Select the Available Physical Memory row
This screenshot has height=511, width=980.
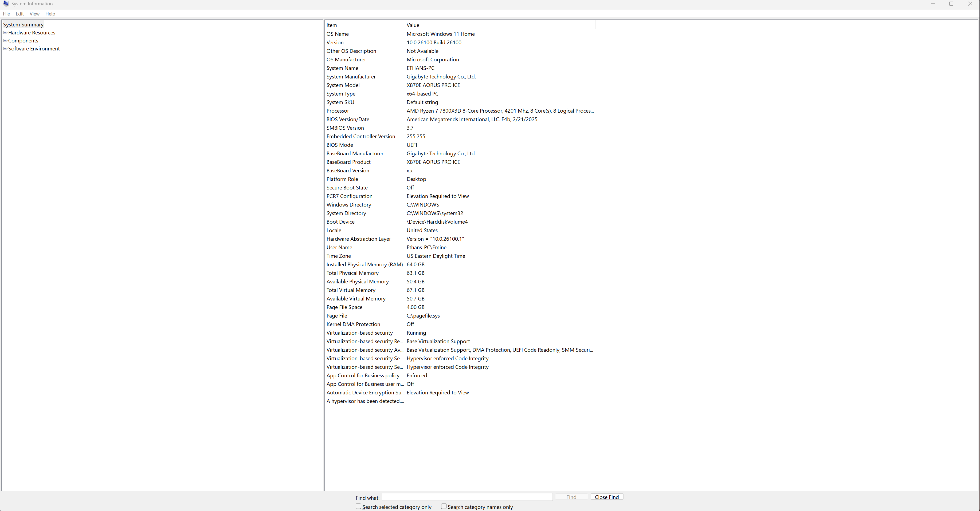460,282
